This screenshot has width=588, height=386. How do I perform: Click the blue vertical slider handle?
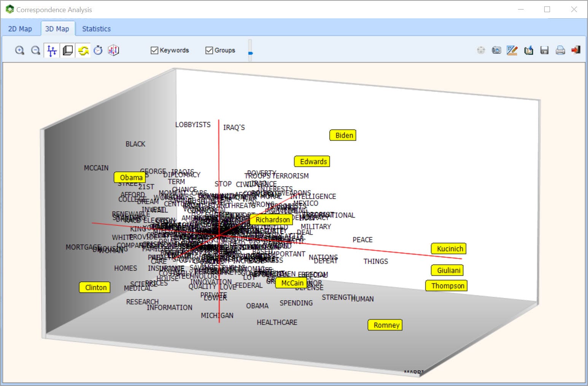[250, 53]
